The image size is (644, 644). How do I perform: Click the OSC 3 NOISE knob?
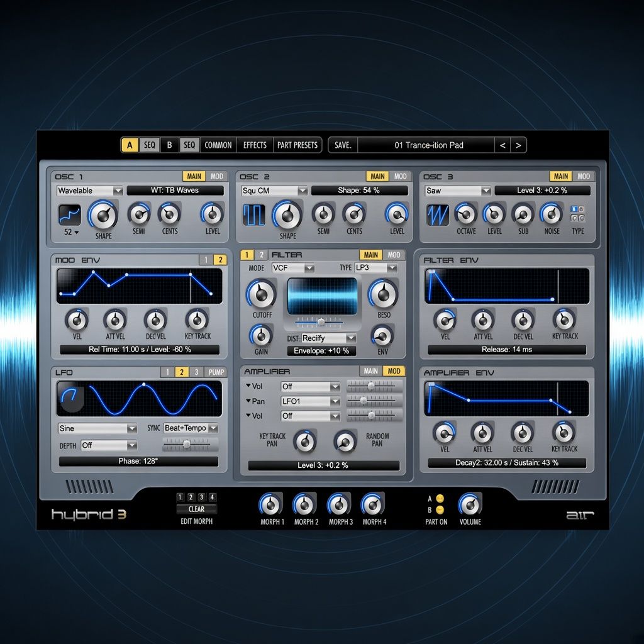coord(551,214)
